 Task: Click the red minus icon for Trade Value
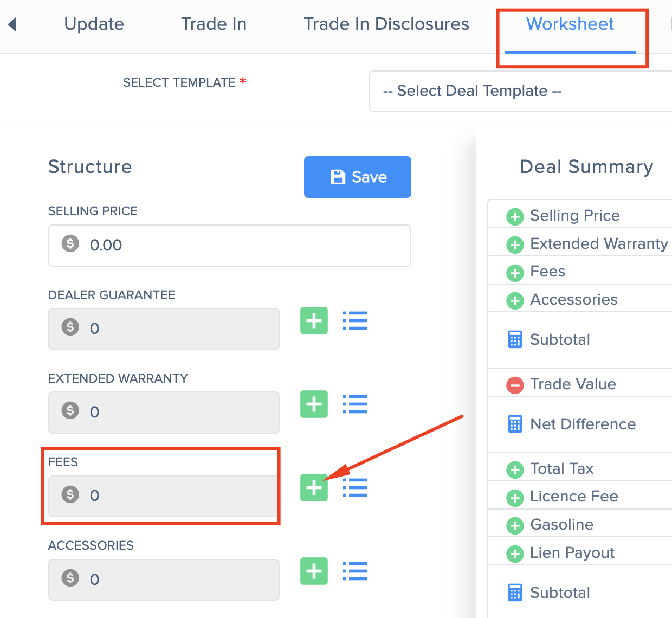click(515, 385)
